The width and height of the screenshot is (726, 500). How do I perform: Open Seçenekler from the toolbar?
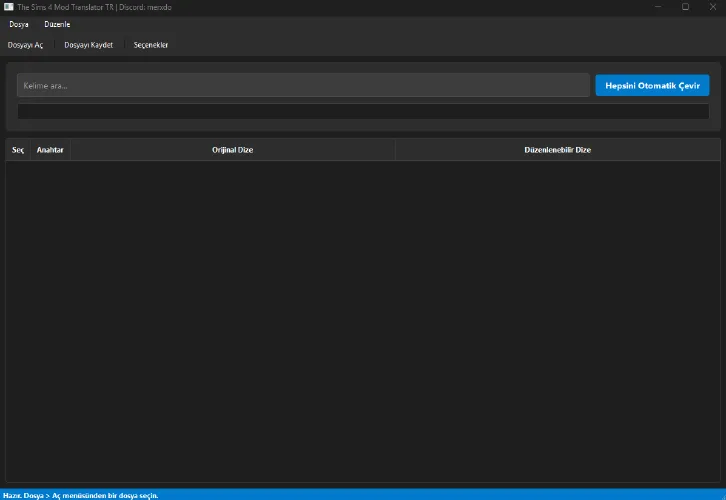[x=151, y=45]
